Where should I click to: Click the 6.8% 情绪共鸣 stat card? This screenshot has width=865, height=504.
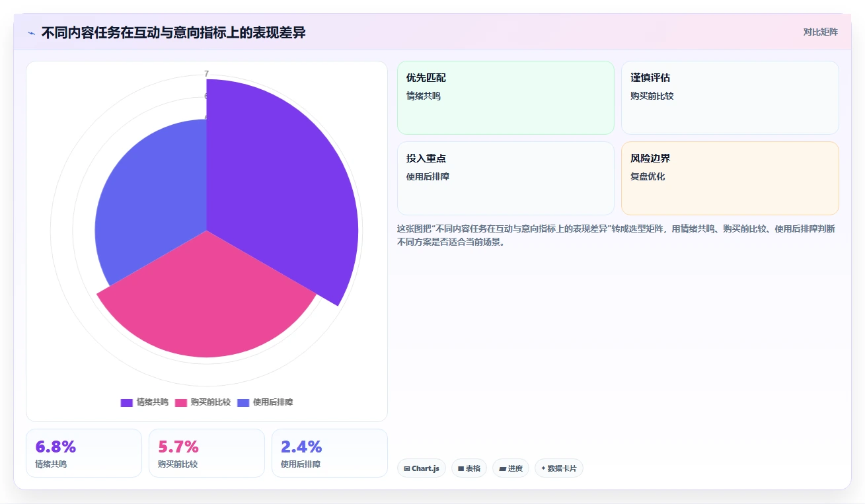click(84, 453)
